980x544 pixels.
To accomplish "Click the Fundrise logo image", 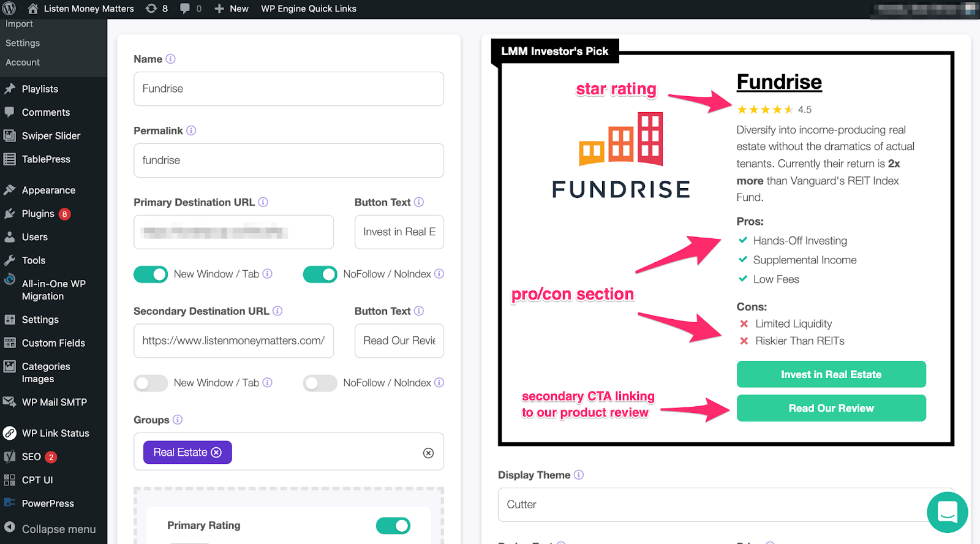I will 621,156.
